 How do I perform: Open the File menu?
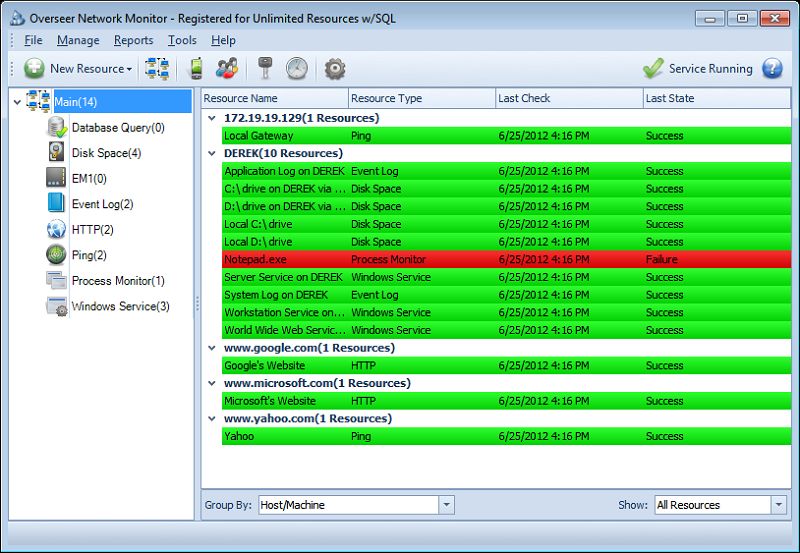33,40
